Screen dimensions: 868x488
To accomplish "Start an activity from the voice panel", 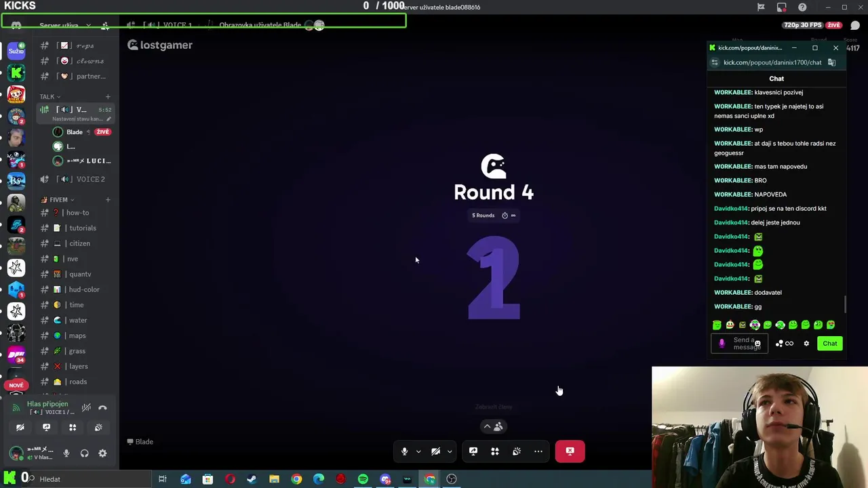I will point(73,427).
